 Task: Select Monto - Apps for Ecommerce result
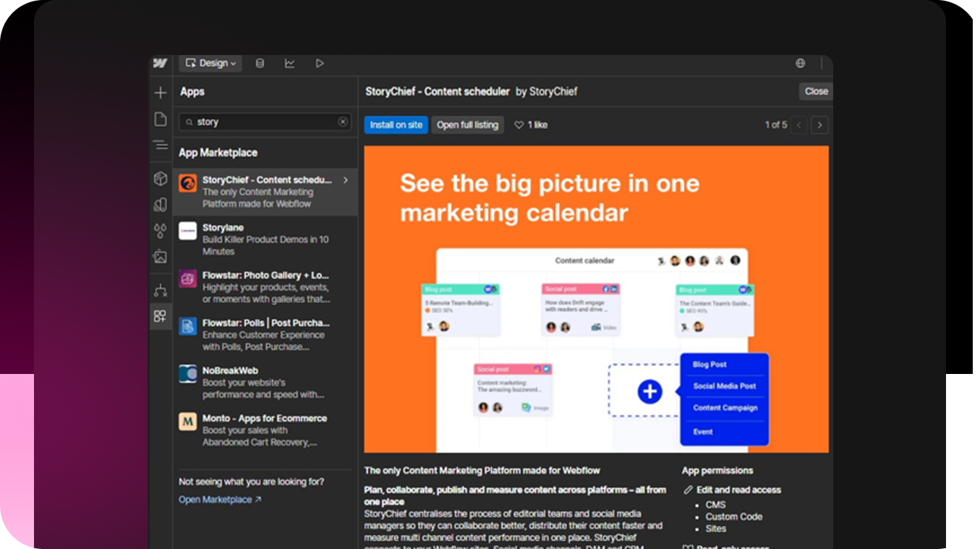point(265,430)
